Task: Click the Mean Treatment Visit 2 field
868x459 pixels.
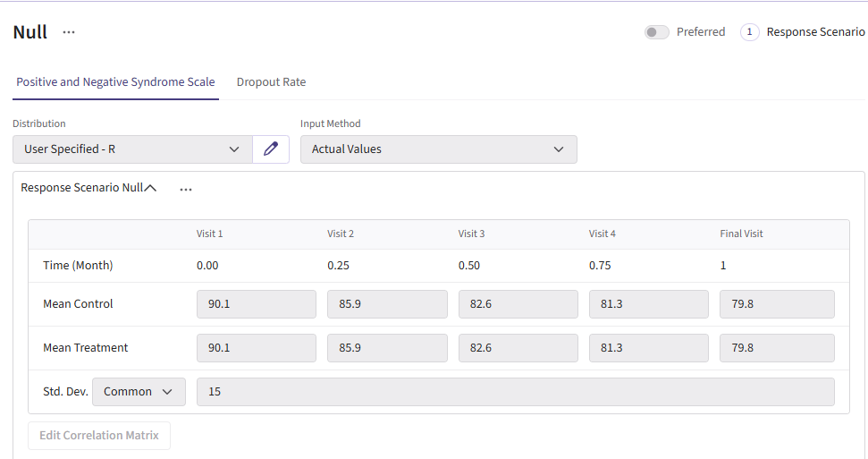Action: point(387,348)
